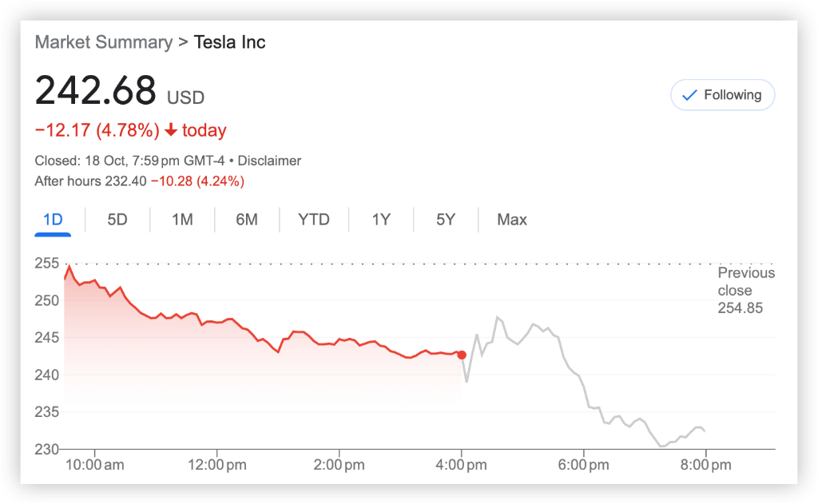Click the Tesla Inc title text
The height and width of the screenshot is (504, 818).
[230, 42]
